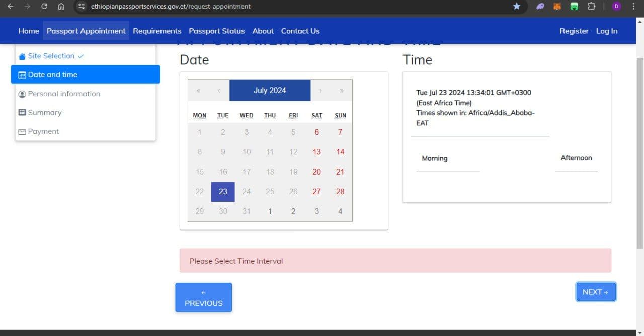Select July 23 in the calendar

coord(223,192)
